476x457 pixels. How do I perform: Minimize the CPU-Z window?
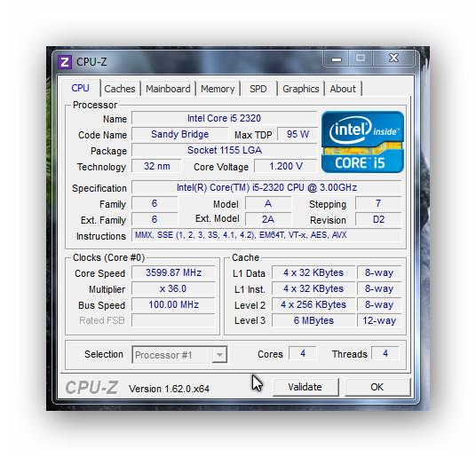[336, 59]
